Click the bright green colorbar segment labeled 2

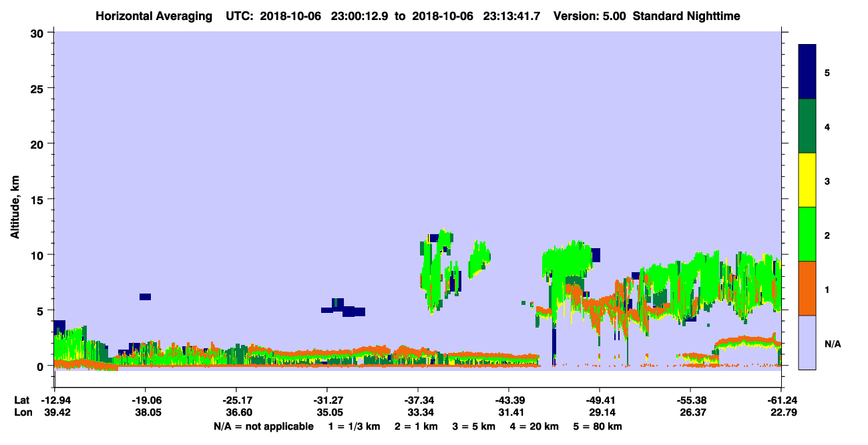click(x=807, y=234)
